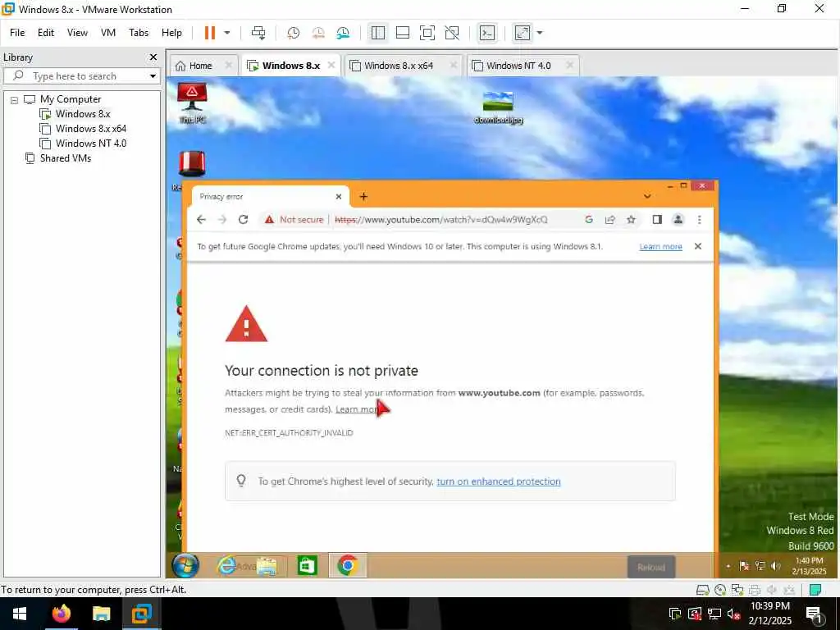Click the Not secure warning chip
The image size is (840, 630).
tap(294, 220)
